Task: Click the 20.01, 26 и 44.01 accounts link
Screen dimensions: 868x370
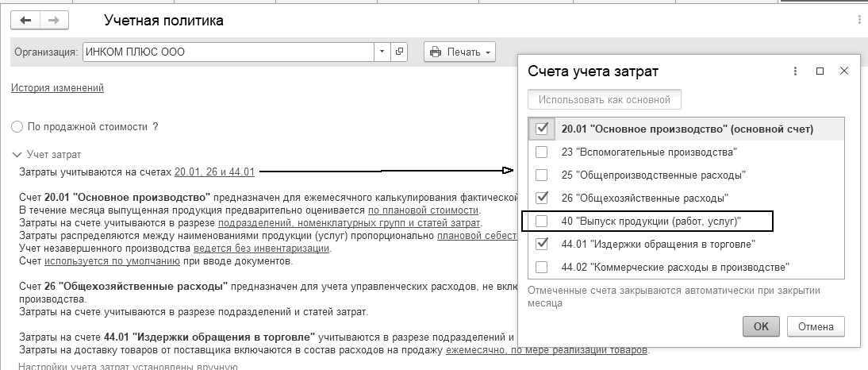Action: (x=214, y=171)
